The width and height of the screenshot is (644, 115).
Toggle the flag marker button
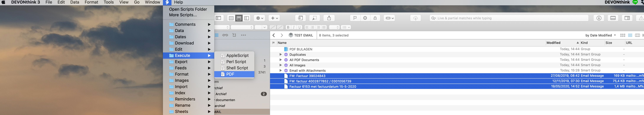tap(355, 18)
